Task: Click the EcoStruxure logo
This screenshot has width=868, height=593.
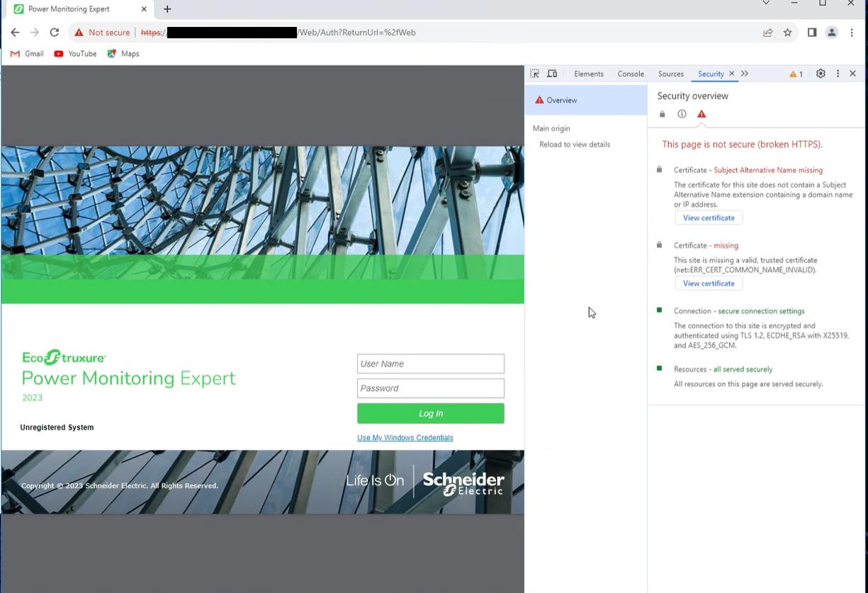Action: coord(64,357)
